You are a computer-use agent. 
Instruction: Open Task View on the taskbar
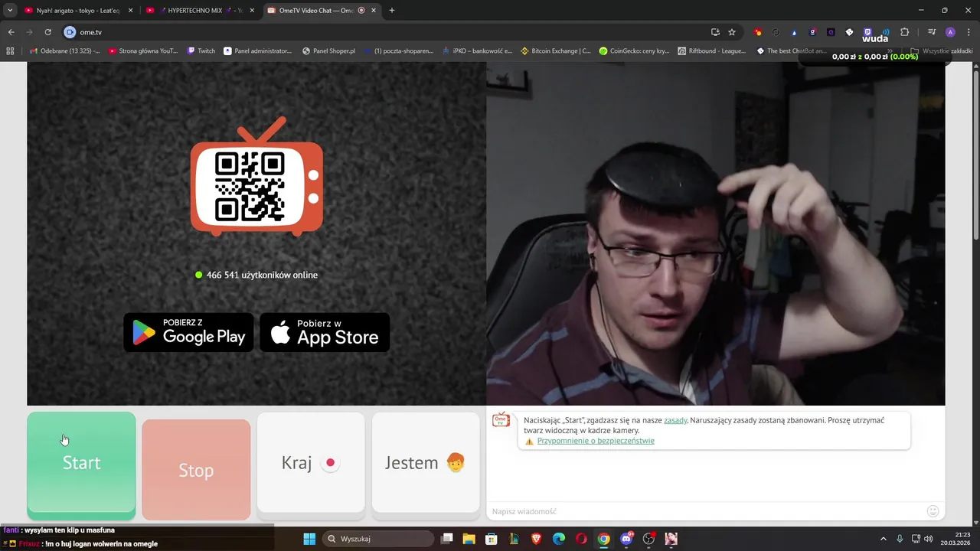[x=447, y=539]
